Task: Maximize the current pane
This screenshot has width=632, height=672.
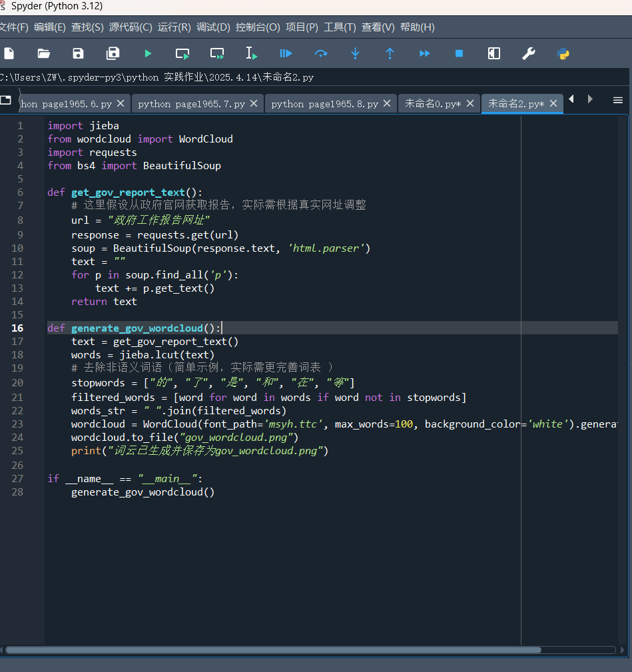Action: (x=494, y=53)
